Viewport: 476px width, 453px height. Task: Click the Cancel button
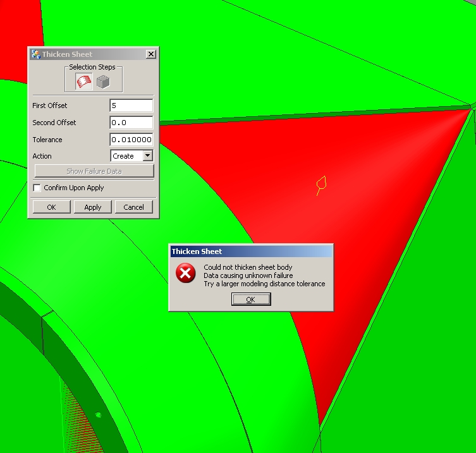pos(133,207)
